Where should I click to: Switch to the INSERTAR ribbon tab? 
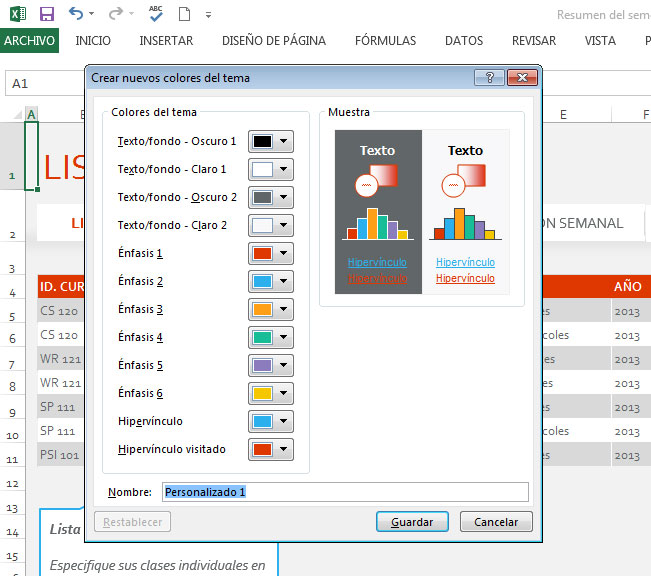click(x=166, y=41)
